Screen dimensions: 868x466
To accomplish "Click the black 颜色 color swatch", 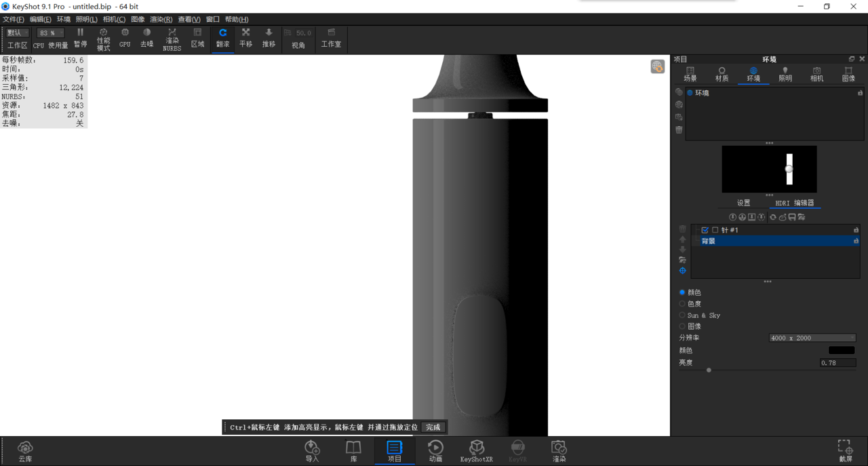I will 842,351.
